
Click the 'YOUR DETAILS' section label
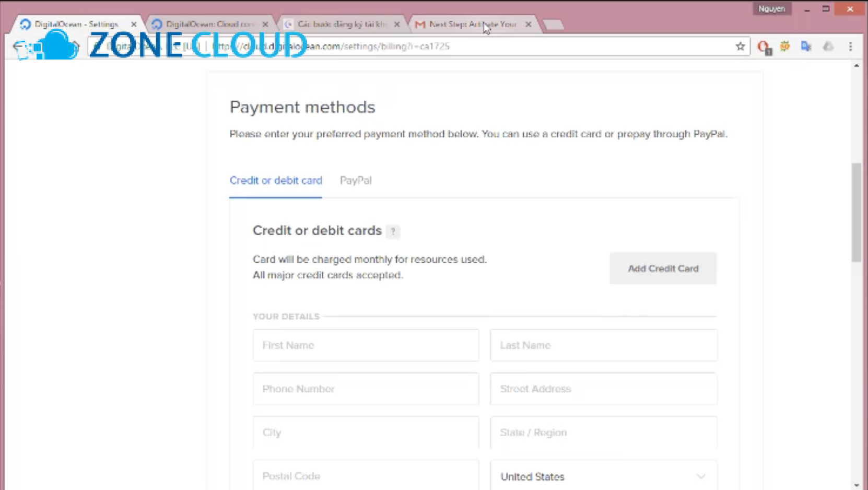[x=286, y=317]
